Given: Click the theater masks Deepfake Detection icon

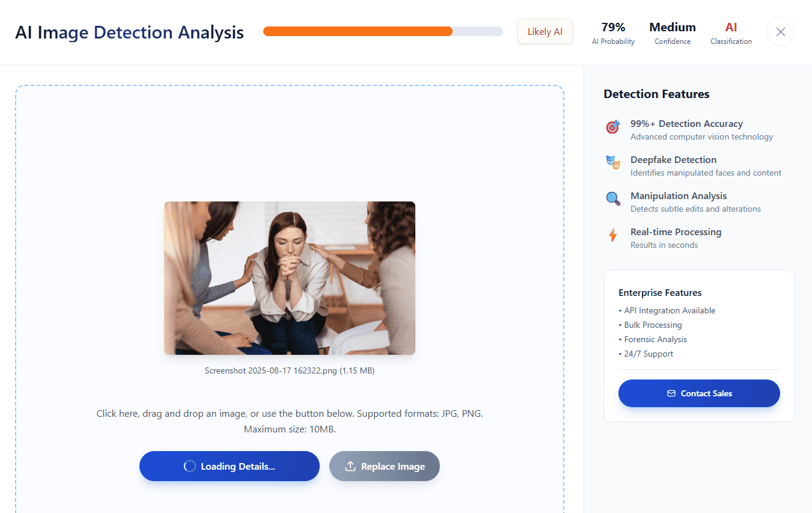Looking at the screenshot, I should pyautogui.click(x=612, y=163).
